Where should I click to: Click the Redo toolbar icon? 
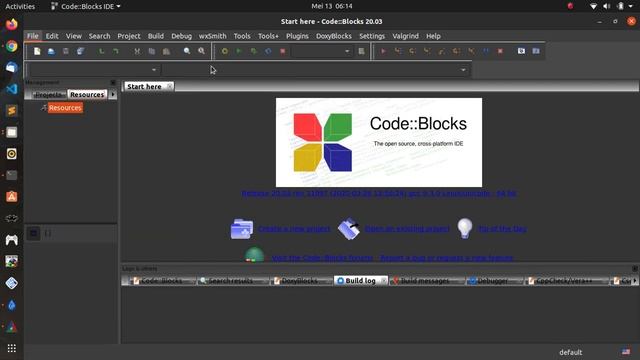point(116,51)
